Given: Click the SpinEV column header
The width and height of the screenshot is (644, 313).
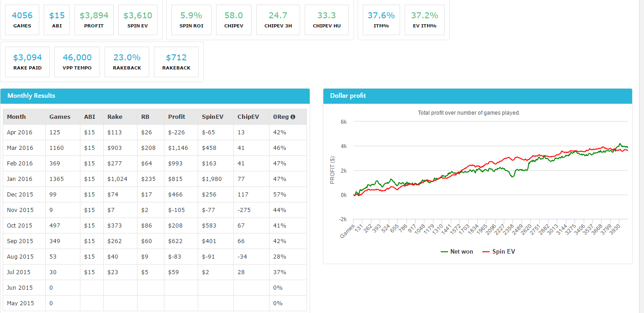Looking at the screenshot, I should 216,117.
